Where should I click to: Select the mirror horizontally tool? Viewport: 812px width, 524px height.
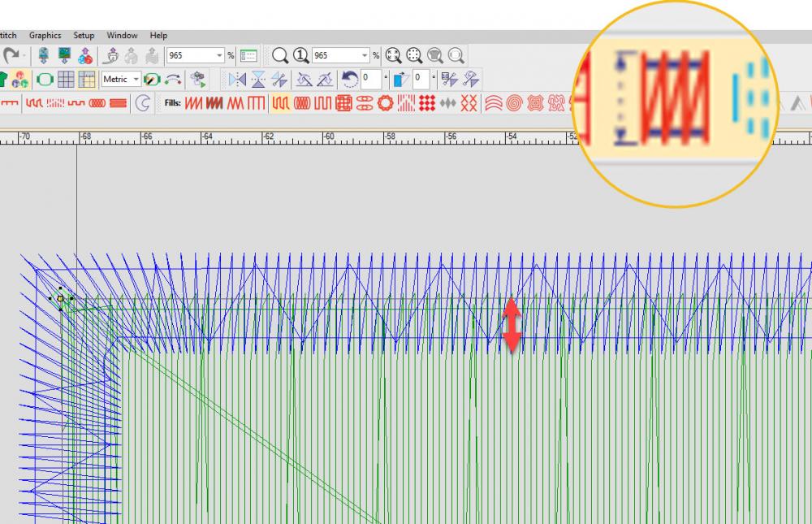pos(237,80)
